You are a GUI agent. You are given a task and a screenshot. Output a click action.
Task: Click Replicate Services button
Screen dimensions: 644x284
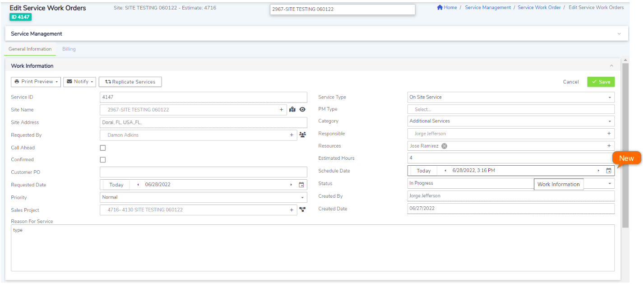[130, 82]
